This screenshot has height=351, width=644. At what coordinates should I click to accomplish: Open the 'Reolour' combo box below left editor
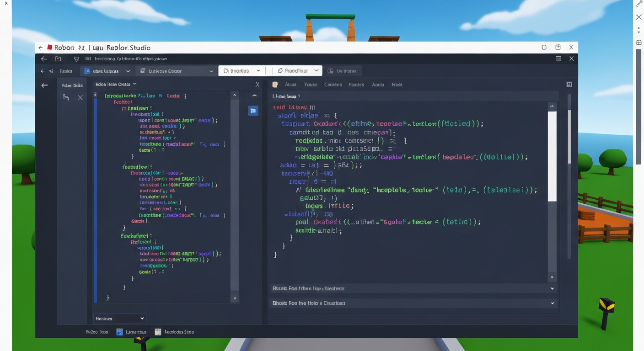(x=120, y=319)
